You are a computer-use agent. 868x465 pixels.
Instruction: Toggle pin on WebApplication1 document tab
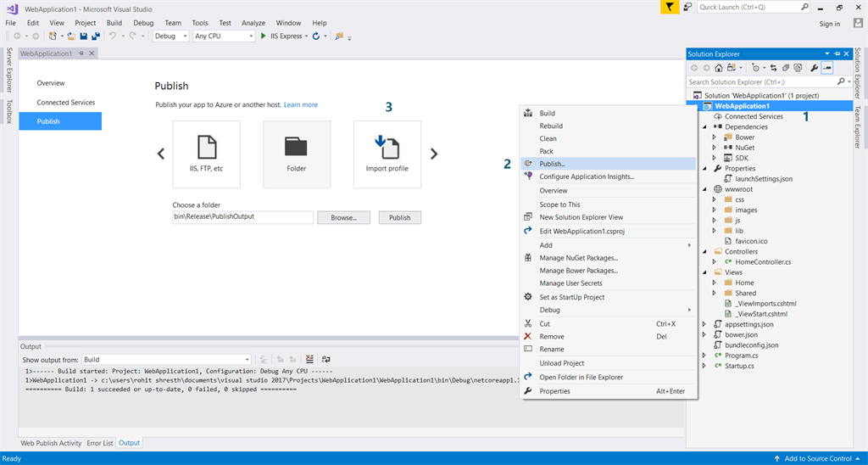pyautogui.click(x=81, y=53)
